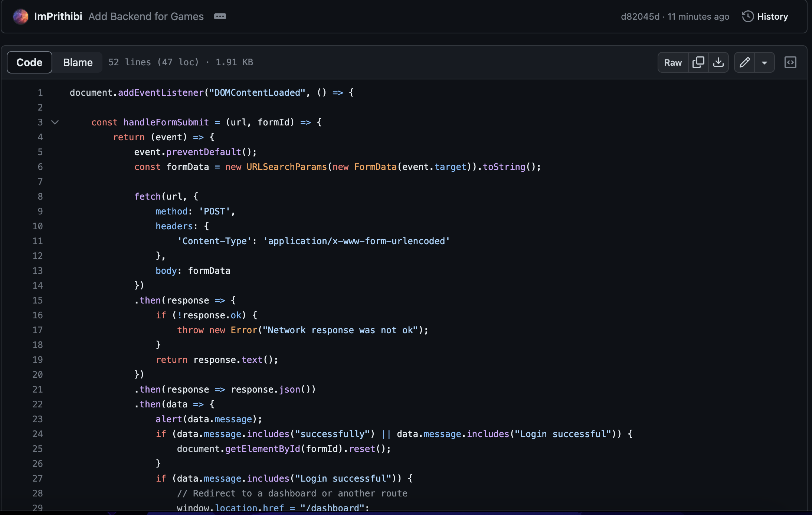Click the ImPrithibi user avatar
The width and height of the screenshot is (812, 515).
coord(20,16)
